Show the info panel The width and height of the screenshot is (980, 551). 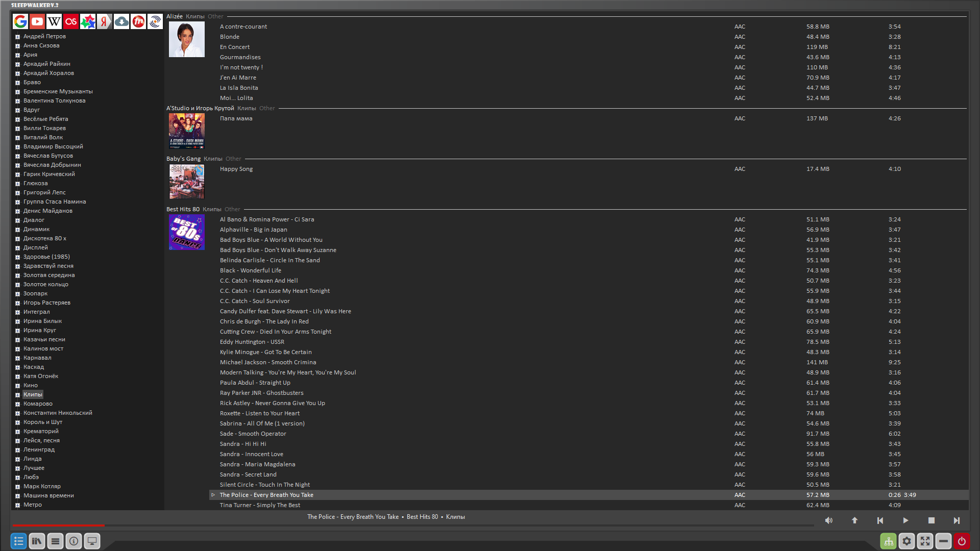74,541
